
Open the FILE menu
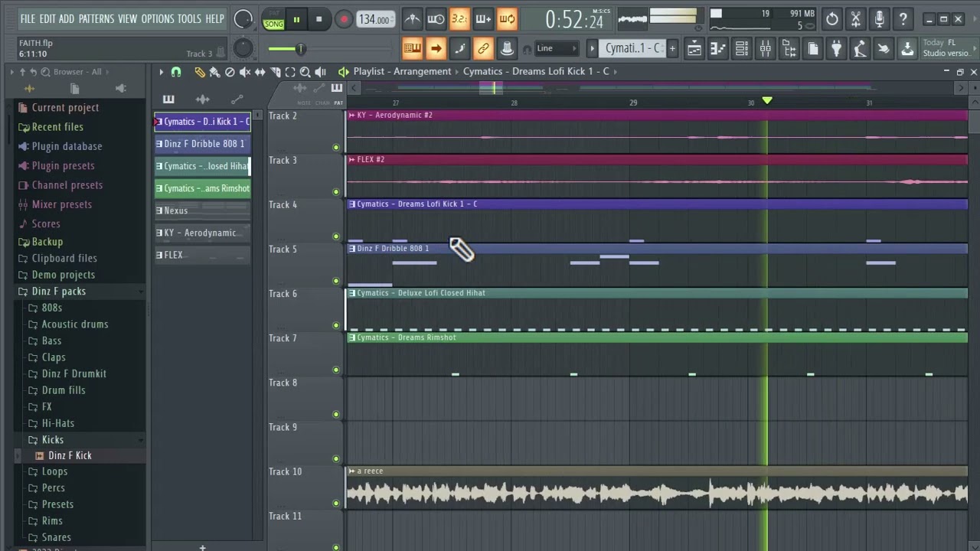(x=28, y=19)
